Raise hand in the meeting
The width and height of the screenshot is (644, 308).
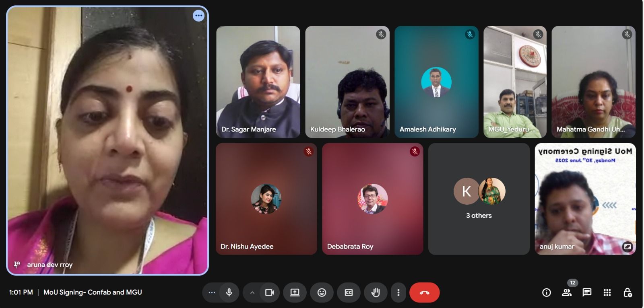pos(376,293)
